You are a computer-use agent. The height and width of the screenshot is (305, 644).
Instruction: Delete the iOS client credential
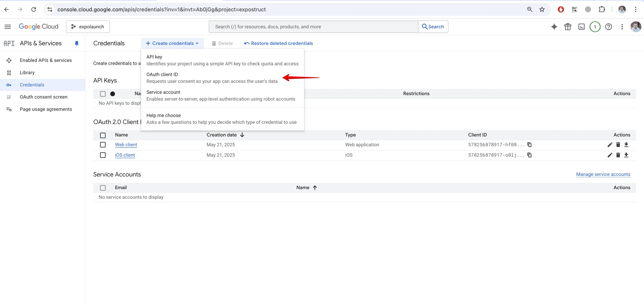click(x=618, y=155)
